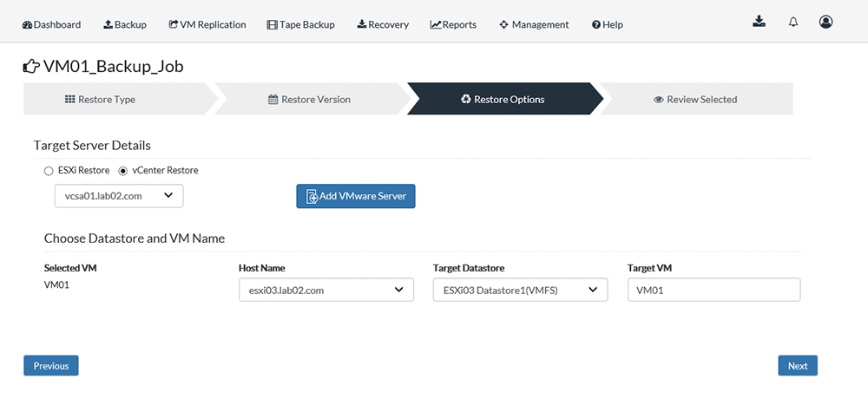The image size is (868, 405).
Task: Click the Next button
Action: pyautogui.click(x=798, y=366)
